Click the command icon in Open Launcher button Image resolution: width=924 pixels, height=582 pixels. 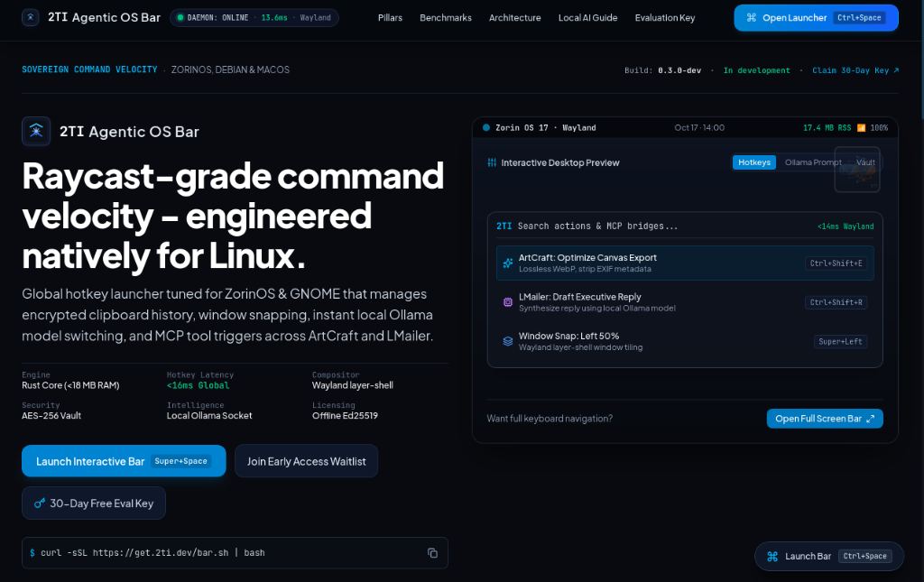pos(752,18)
